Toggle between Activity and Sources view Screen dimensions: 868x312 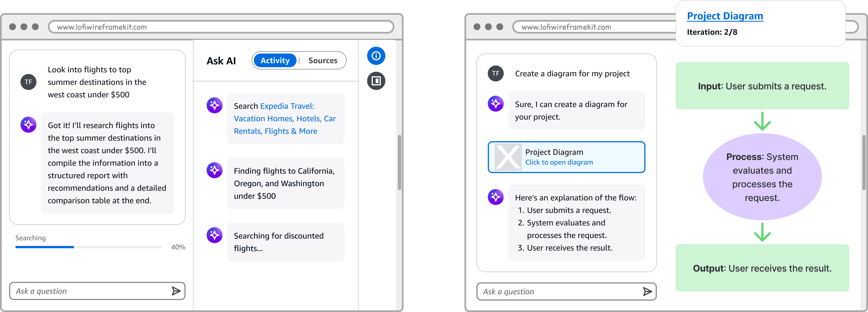[x=299, y=60]
